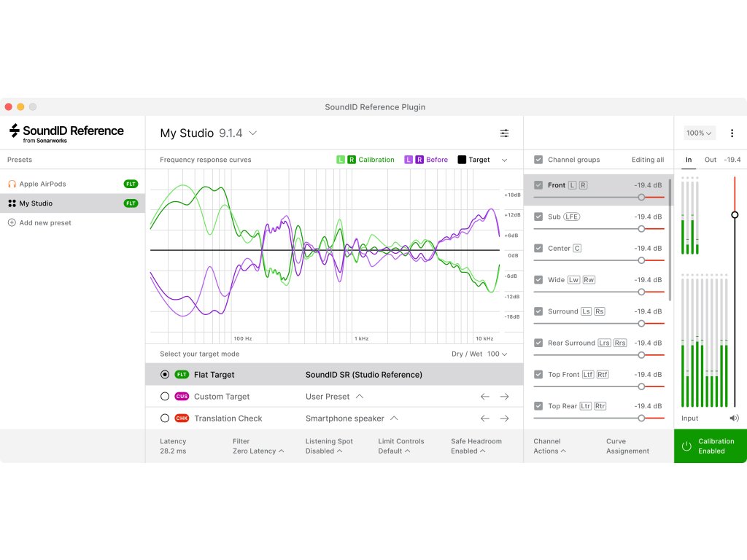Screen dimensions: 747x560
Task: Click the speaker volume icon
Action: (x=733, y=419)
